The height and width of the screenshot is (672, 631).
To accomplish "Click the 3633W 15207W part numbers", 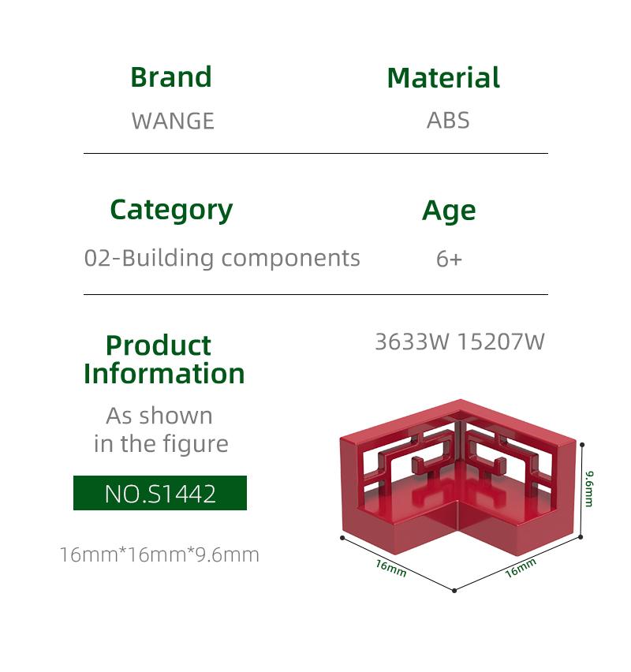I will (460, 342).
